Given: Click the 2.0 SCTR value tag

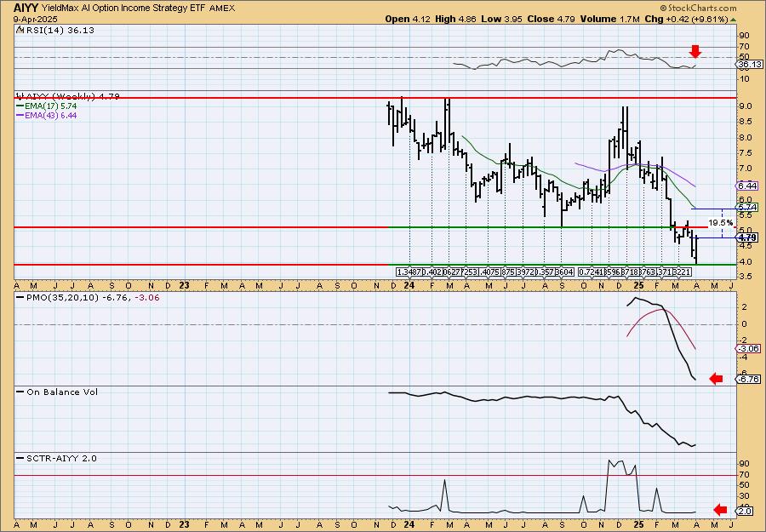Looking at the screenshot, I should [745, 511].
